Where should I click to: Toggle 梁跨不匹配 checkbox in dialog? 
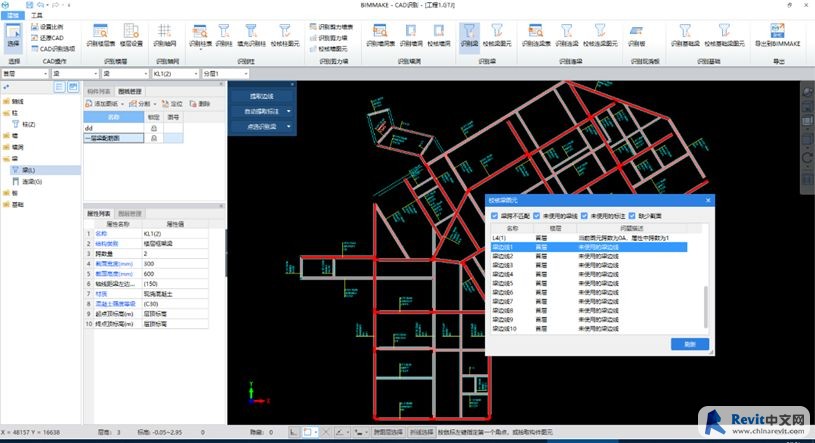(x=494, y=215)
